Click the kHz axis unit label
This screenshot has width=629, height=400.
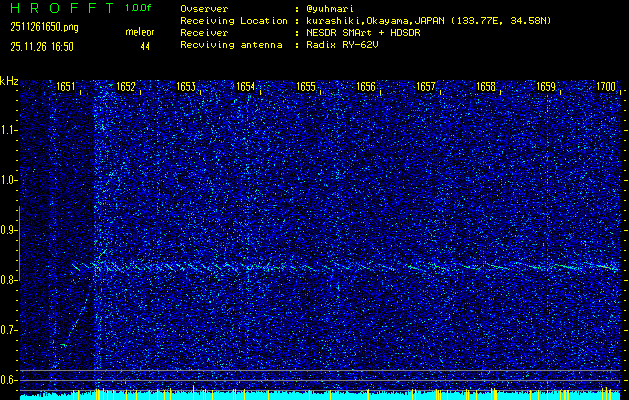click(x=9, y=81)
